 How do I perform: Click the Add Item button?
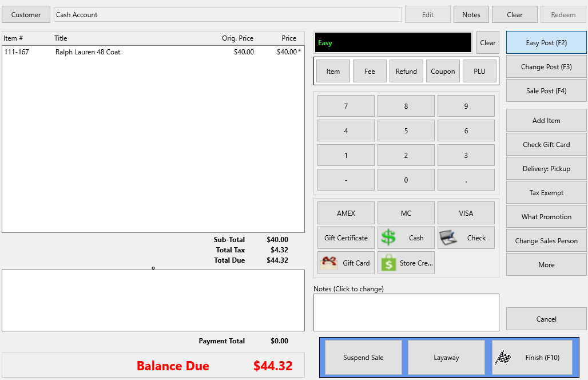pos(546,120)
